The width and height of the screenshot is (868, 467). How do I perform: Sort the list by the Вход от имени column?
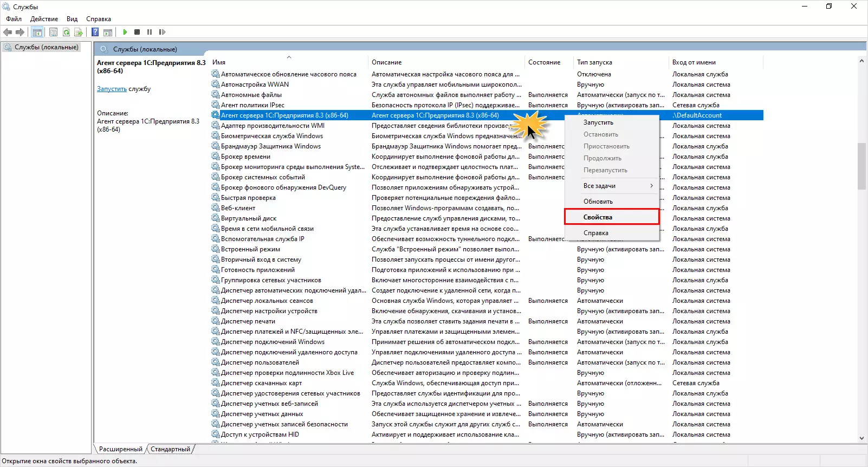pyautogui.click(x=716, y=62)
